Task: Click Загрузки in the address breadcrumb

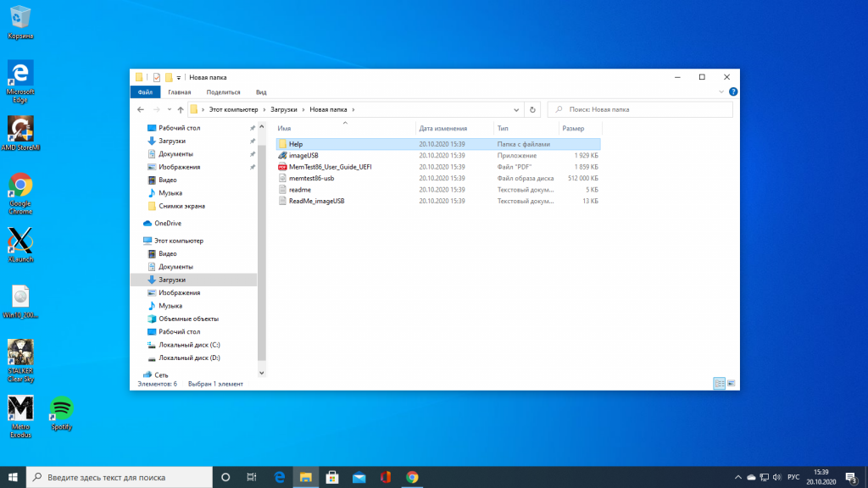Action: tap(283, 109)
